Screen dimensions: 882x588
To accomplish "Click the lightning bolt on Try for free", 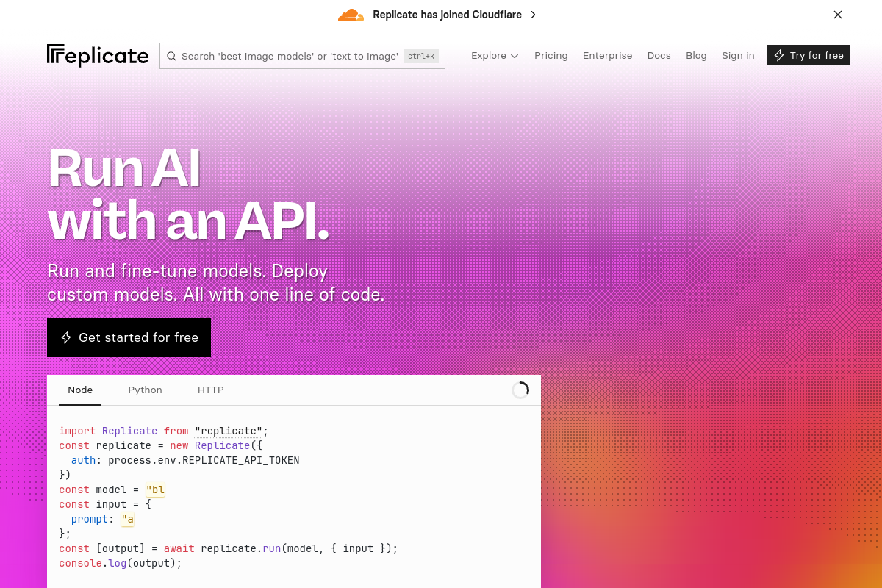I will point(779,55).
